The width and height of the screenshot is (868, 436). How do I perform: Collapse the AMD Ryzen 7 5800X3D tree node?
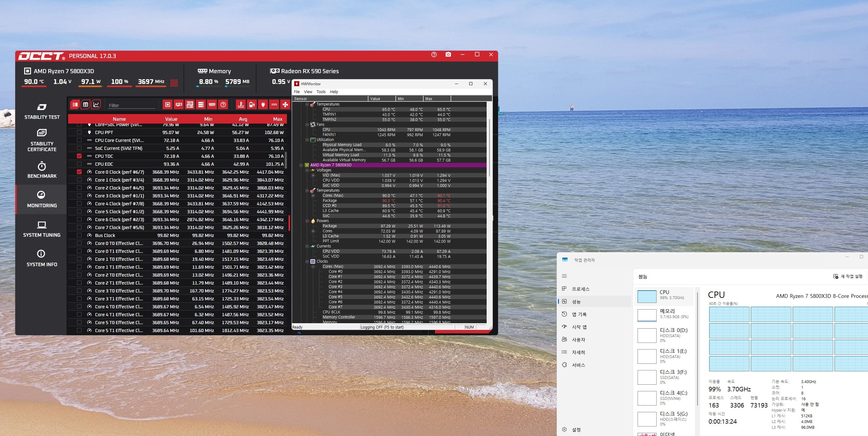301,165
